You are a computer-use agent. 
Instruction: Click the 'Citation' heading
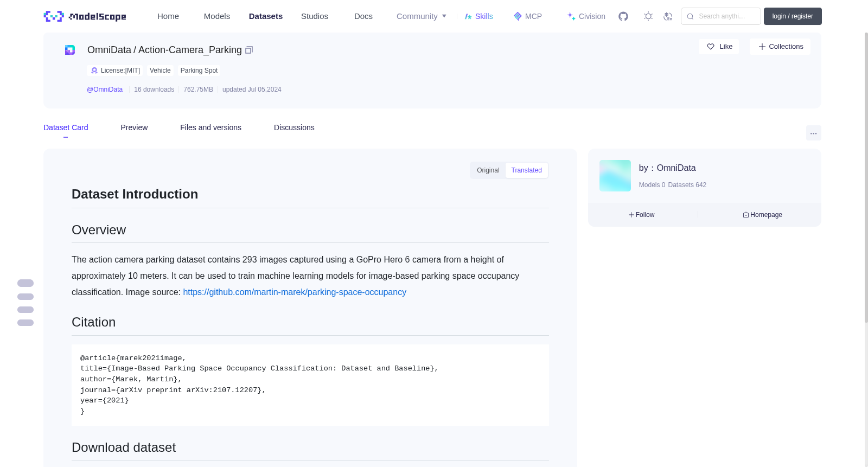click(93, 322)
